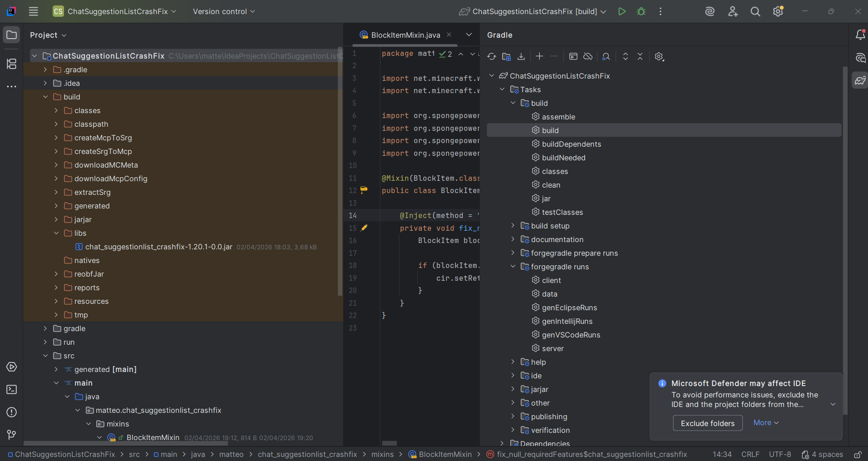The image size is (868, 461).
Task: Go to next highlighted problem arrow in editor
Action: tap(473, 54)
